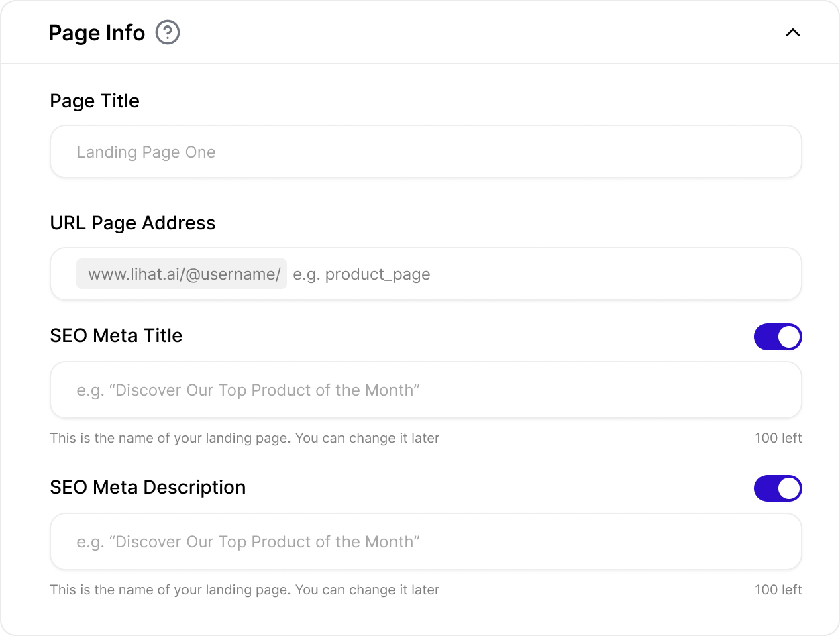
Task: Click the SEO Meta Title character counter
Action: 778,439
